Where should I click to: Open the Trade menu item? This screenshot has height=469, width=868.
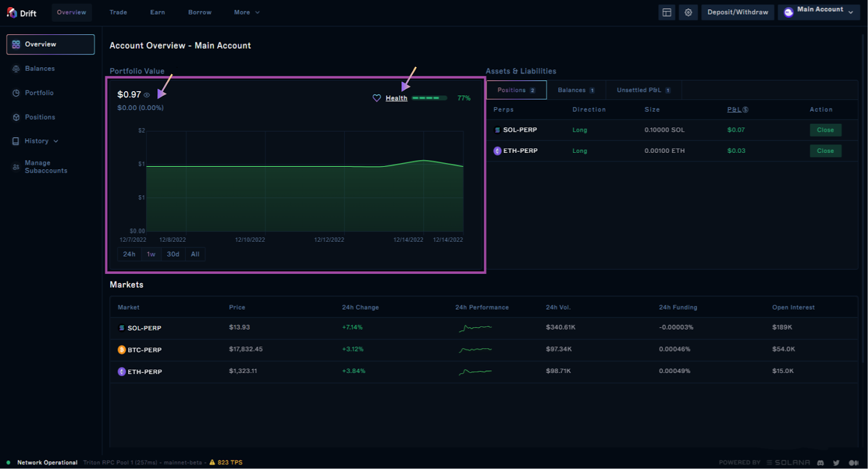(118, 12)
